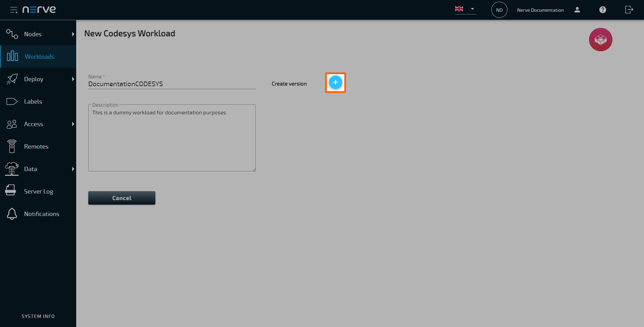The width and height of the screenshot is (644, 327).
Task: Click the ND user avatar circle
Action: click(499, 10)
